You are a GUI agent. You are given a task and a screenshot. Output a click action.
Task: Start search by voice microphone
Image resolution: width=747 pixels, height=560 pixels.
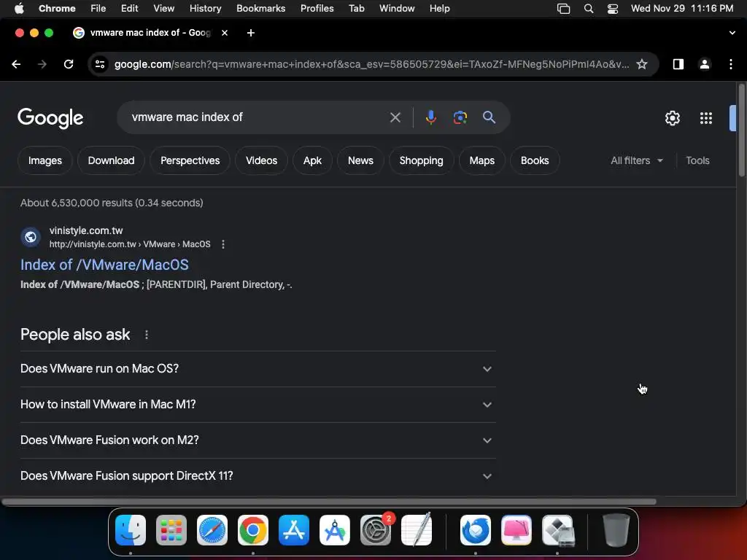point(430,117)
